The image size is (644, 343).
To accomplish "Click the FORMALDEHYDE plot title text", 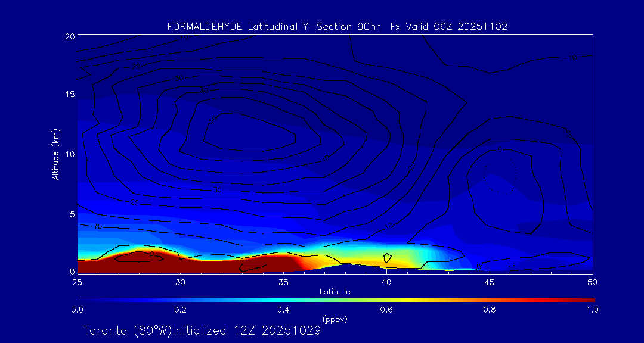I will tap(337, 27).
